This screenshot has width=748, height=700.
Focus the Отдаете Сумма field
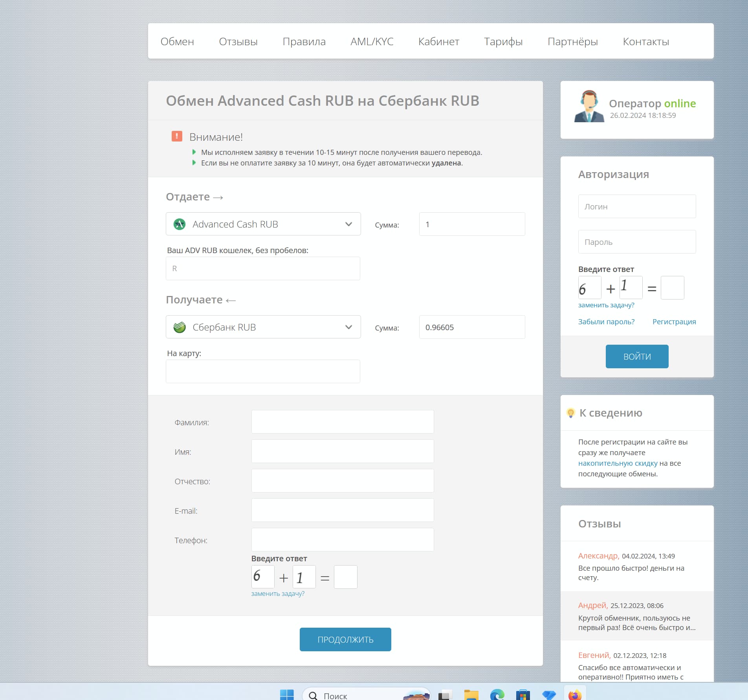pyautogui.click(x=472, y=224)
